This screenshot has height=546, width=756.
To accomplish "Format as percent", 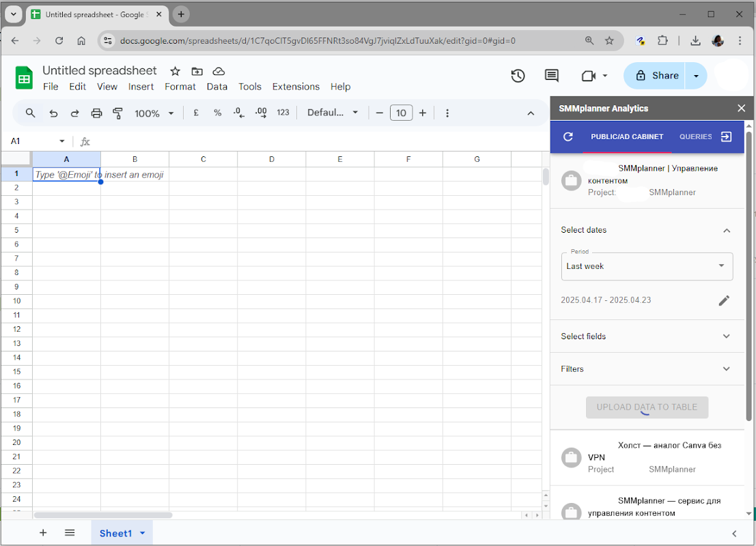I will (x=217, y=113).
